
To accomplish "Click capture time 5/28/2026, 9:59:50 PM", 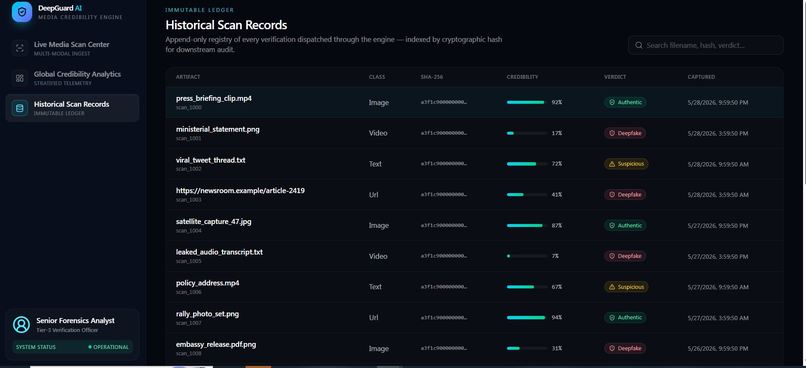I will click(x=718, y=103).
